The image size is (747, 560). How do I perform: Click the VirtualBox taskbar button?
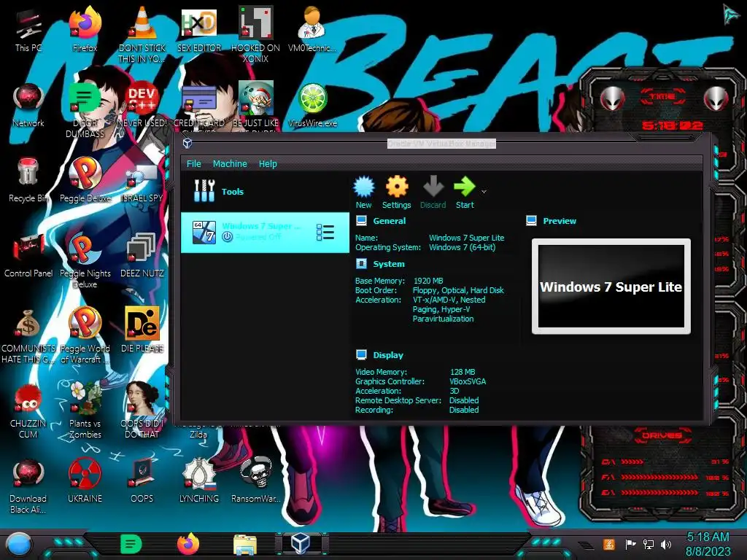[x=301, y=544]
